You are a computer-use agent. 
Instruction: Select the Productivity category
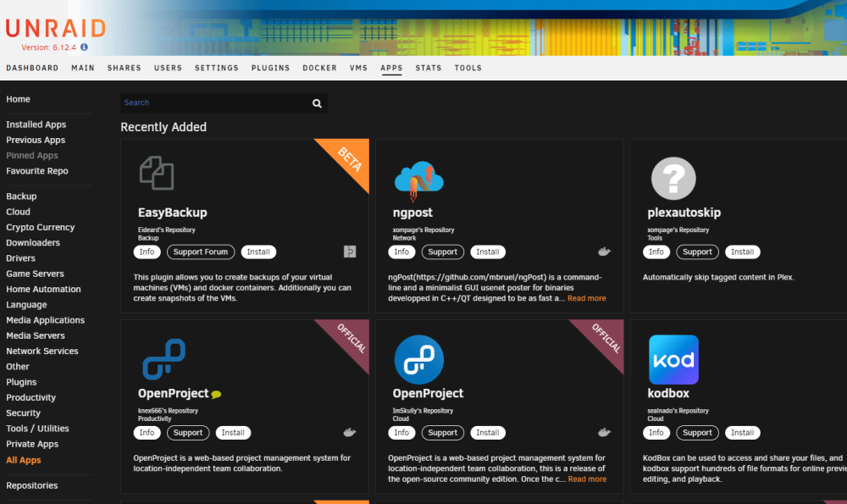tap(30, 397)
